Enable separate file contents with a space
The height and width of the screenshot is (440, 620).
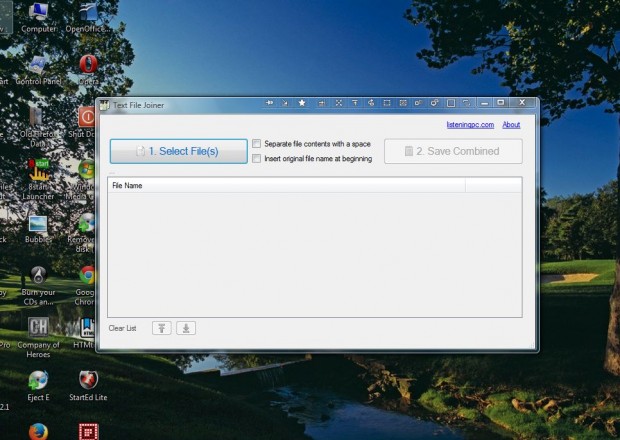click(257, 144)
